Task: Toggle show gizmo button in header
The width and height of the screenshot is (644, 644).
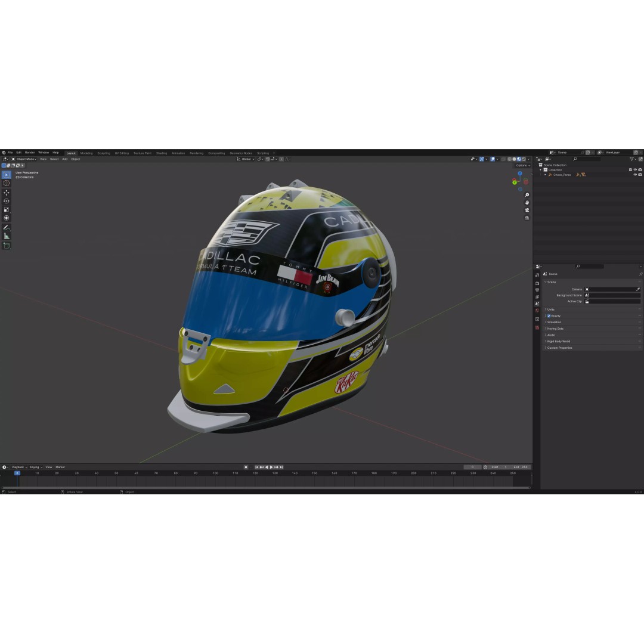Action: coord(481,159)
